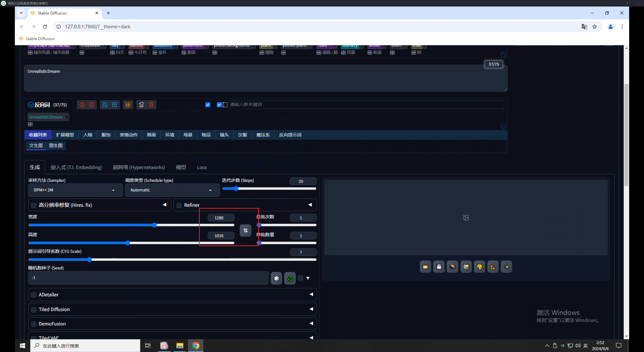Viewport: 644px width, 352px height.
Task: Click the CFG Scale slider track
Action: [x=172, y=260]
